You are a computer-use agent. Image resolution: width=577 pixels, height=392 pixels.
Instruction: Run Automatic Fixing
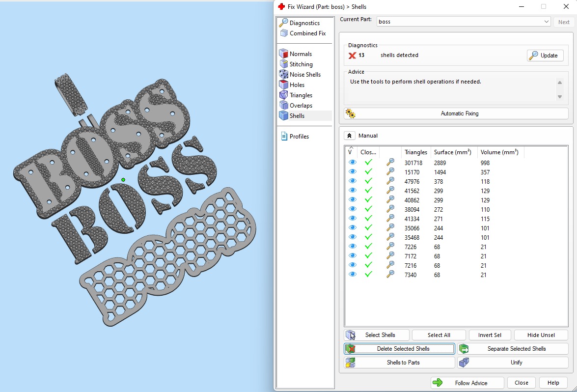click(x=456, y=113)
